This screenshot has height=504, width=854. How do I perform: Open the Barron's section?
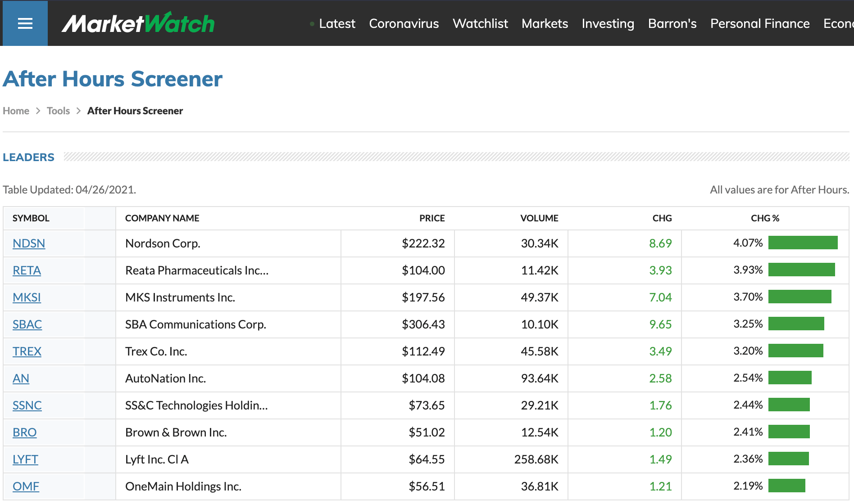(x=672, y=23)
